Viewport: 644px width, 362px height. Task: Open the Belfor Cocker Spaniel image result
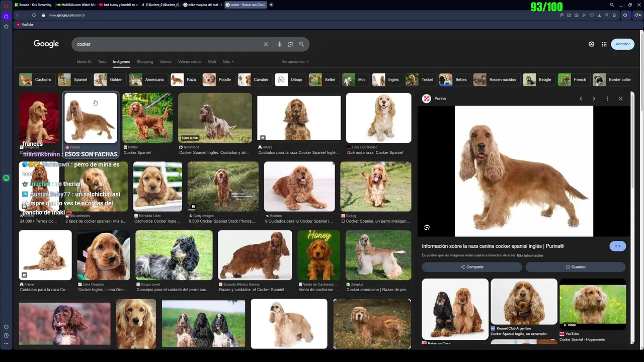pyautogui.click(x=147, y=118)
